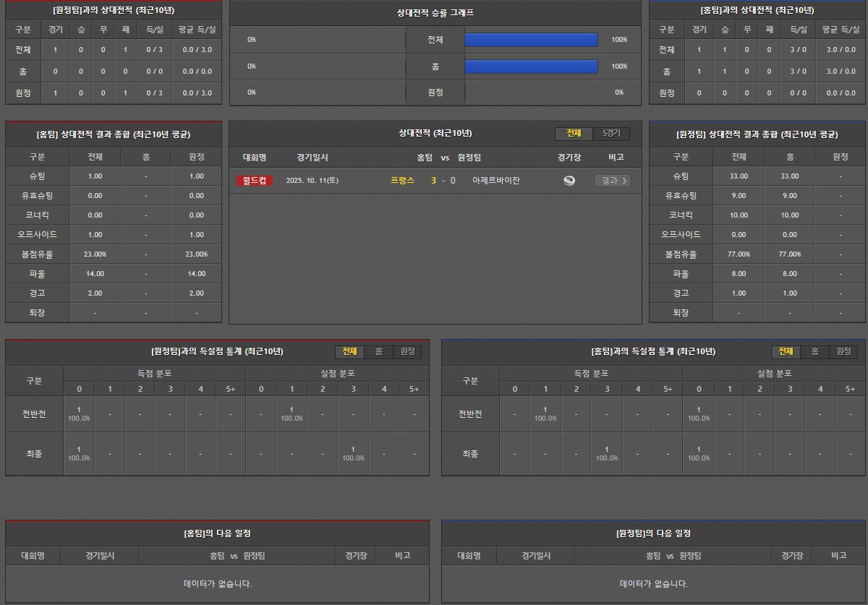Click the 아제르바이잔 away team name
868x605 pixels.
click(495, 181)
